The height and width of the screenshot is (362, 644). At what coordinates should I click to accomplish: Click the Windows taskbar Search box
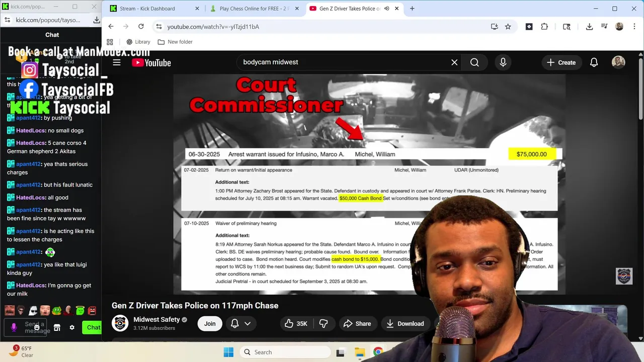click(x=285, y=352)
